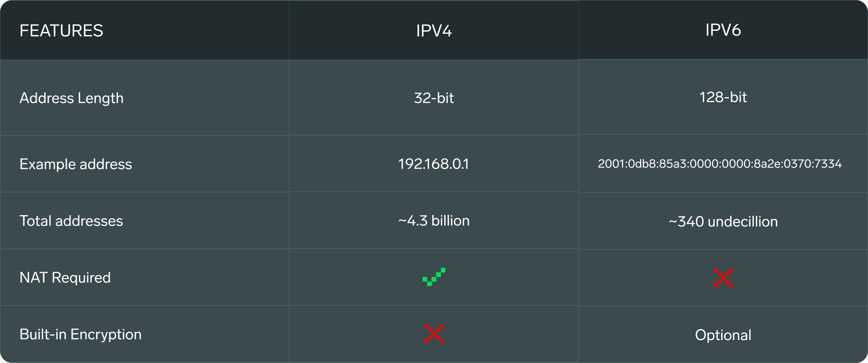Click the Example address row label
868x363 pixels.
(x=76, y=164)
